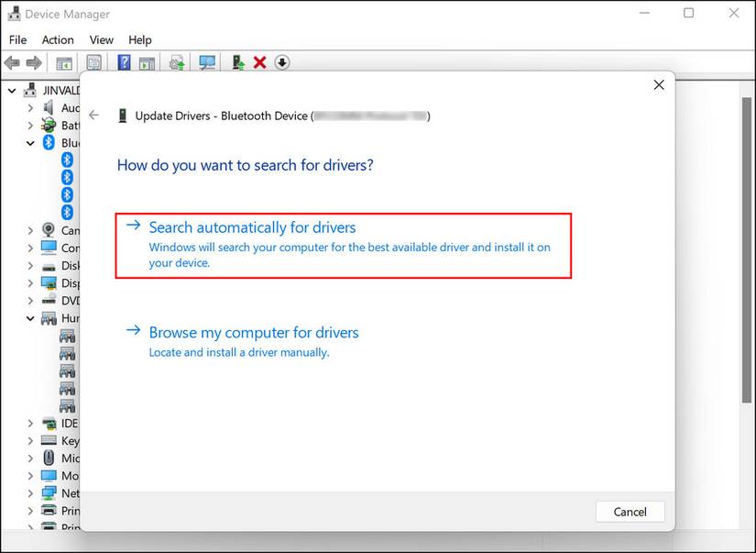Viewport: 756px width, 553px height.
Task: Collapse the Human Interface Devices chevron
Action: point(30,318)
